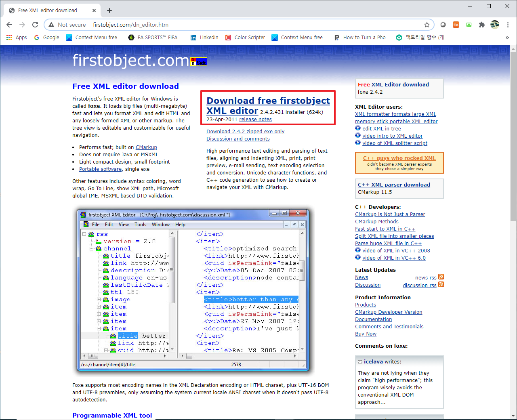Click the video icon beside video intro to XML editor

pos(358,136)
